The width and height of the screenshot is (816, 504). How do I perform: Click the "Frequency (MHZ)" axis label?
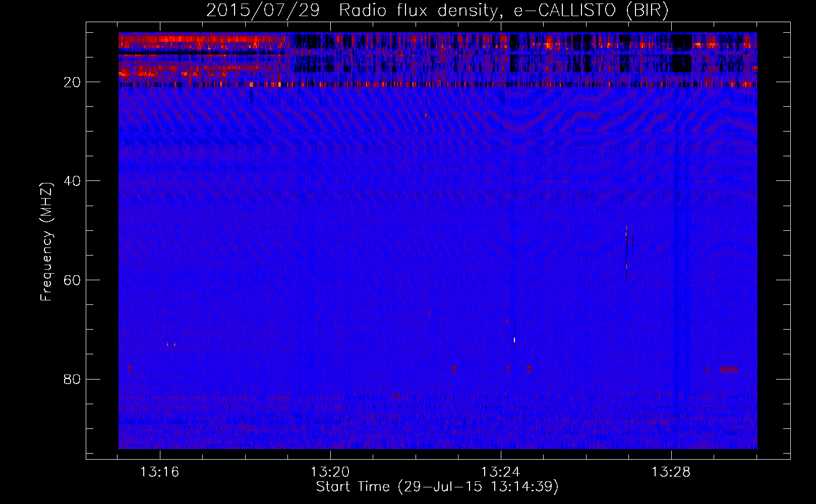[46, 242]
